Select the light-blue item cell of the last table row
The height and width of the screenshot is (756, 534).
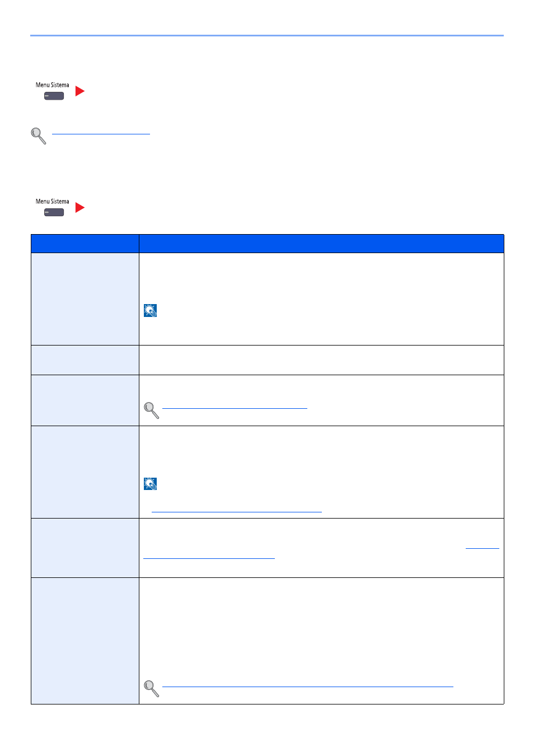click(x=85, y=641)
